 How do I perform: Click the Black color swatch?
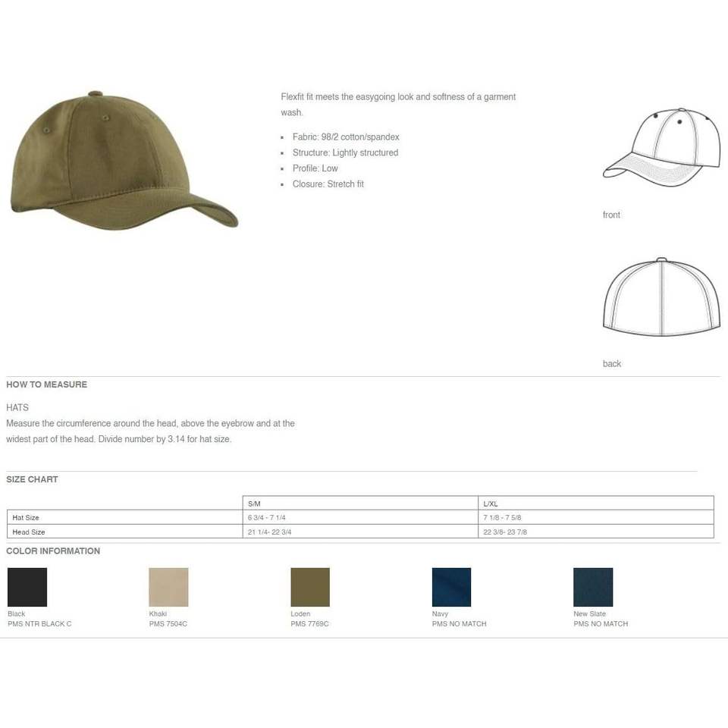27,587
